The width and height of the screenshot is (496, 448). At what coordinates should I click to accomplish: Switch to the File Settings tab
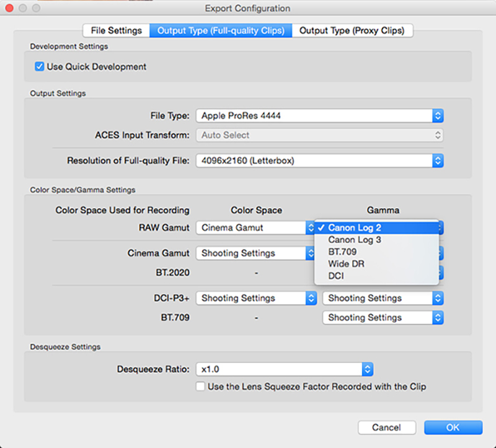pyautogui.click(x=116, y=30)
